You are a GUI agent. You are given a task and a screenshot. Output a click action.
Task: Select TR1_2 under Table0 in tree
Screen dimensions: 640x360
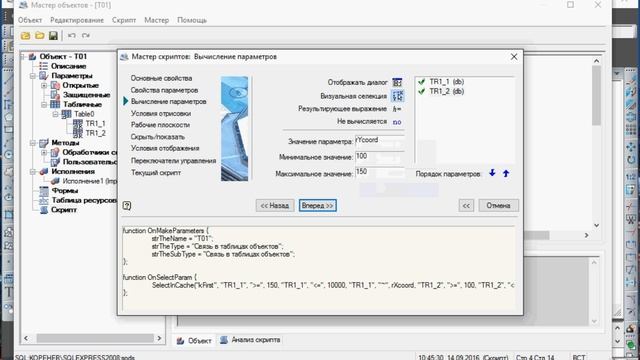96,133
